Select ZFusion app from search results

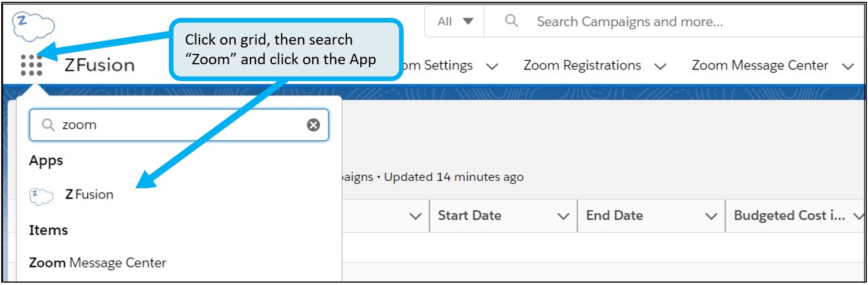tap(89, 195)
